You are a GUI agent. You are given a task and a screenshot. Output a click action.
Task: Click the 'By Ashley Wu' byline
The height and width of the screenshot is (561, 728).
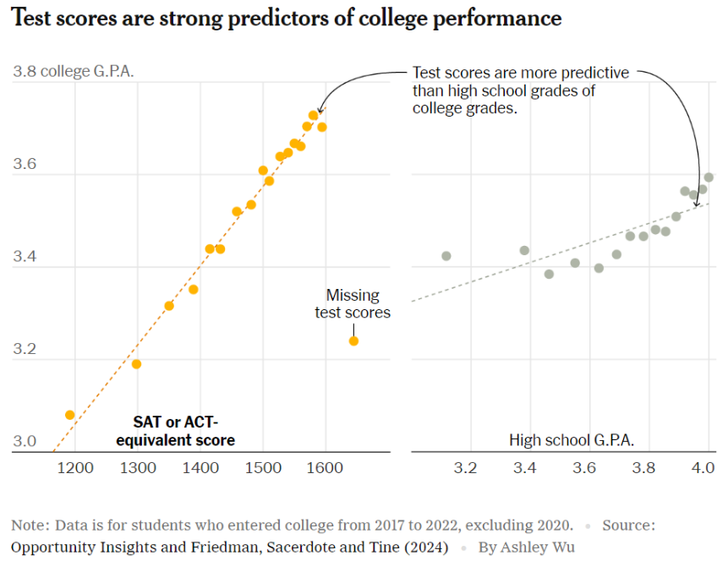[x=527, y=547]
